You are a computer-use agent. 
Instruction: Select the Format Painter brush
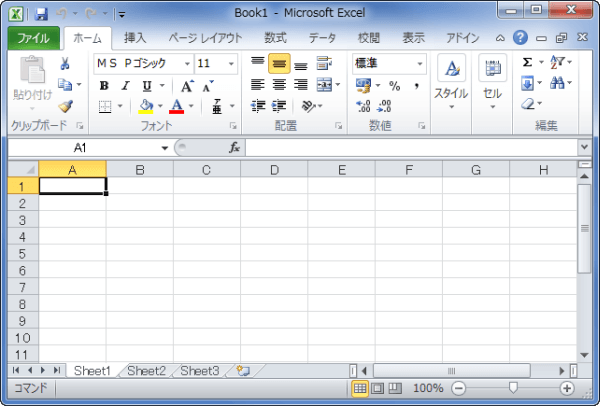65,106
